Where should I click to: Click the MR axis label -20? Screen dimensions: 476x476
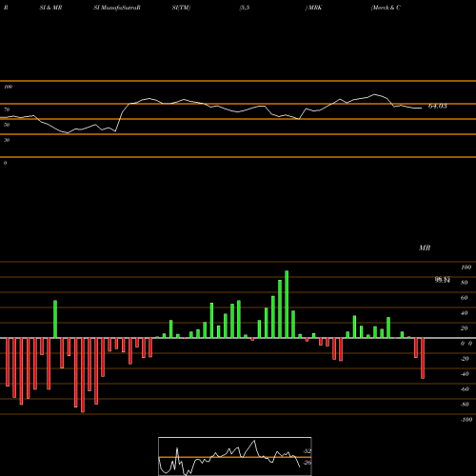[465, 359]
